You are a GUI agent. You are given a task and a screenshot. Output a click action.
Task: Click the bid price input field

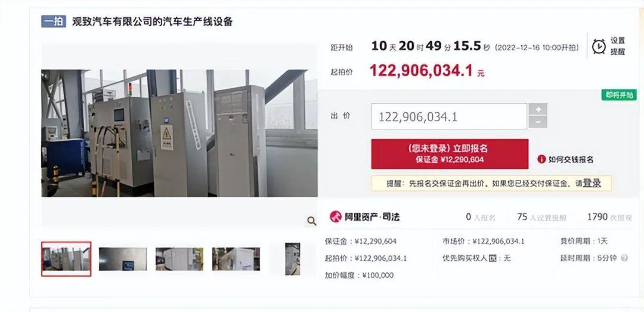point(449,116)
